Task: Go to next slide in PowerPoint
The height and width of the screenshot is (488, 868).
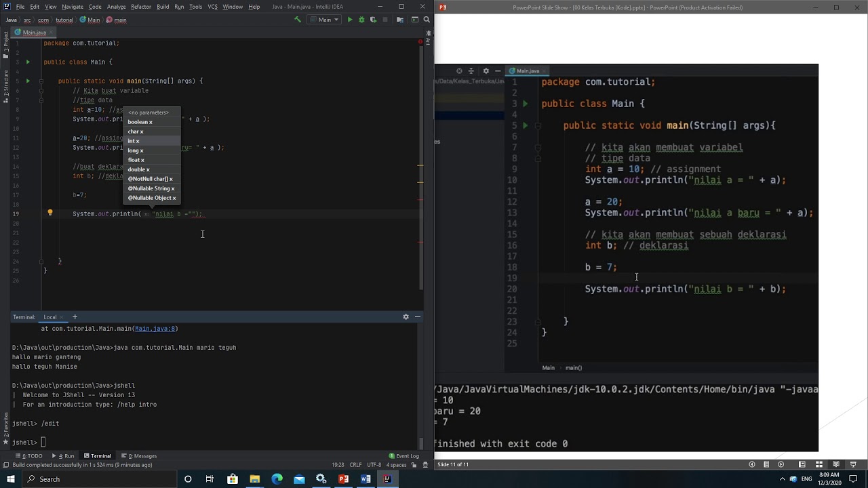Action: 781,464
